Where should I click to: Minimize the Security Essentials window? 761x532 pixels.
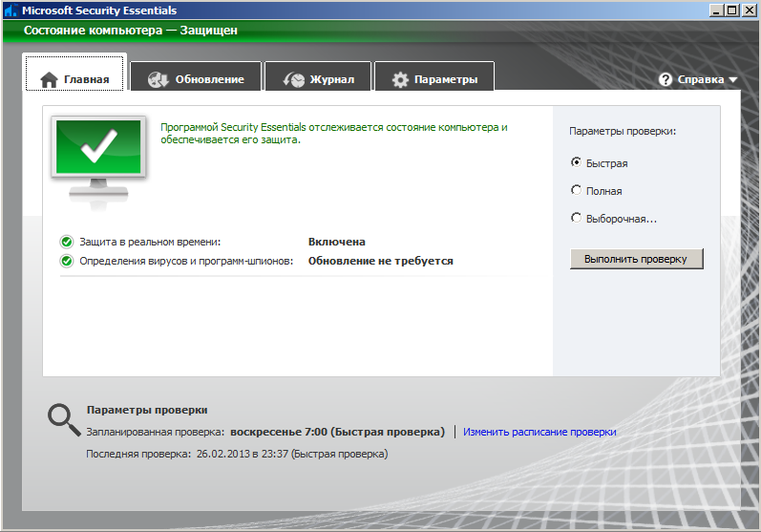pos(716,10)
